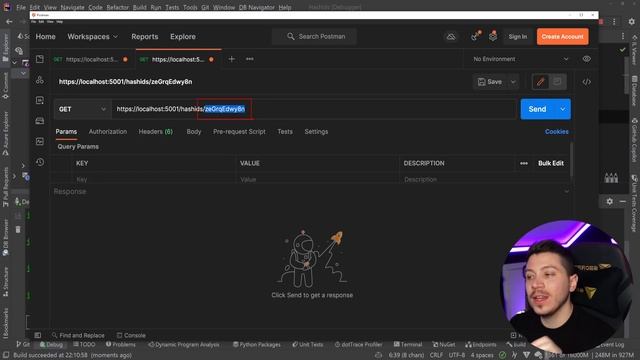Image resolution: width=640 pixels, height=360 pixels.
Task: Click the Rider app logo icon
Action: [6, 7]
